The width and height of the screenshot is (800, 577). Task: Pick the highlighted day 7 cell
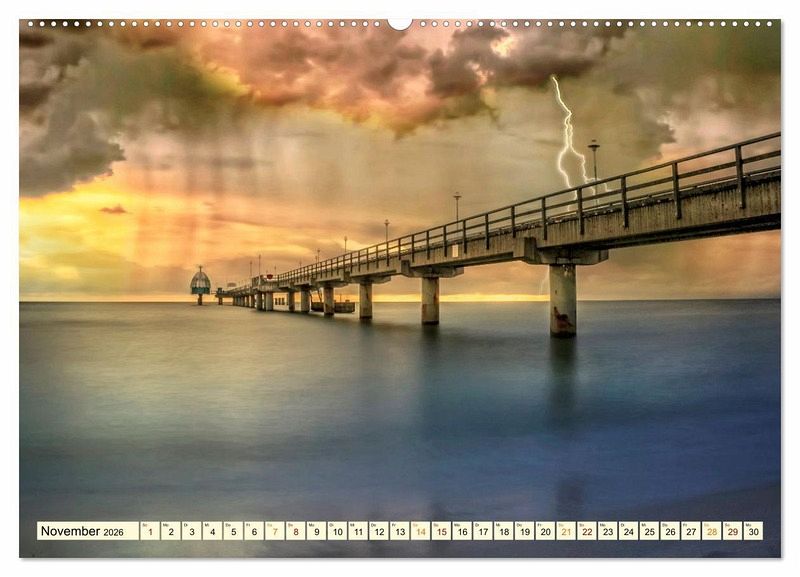(275, 531)
